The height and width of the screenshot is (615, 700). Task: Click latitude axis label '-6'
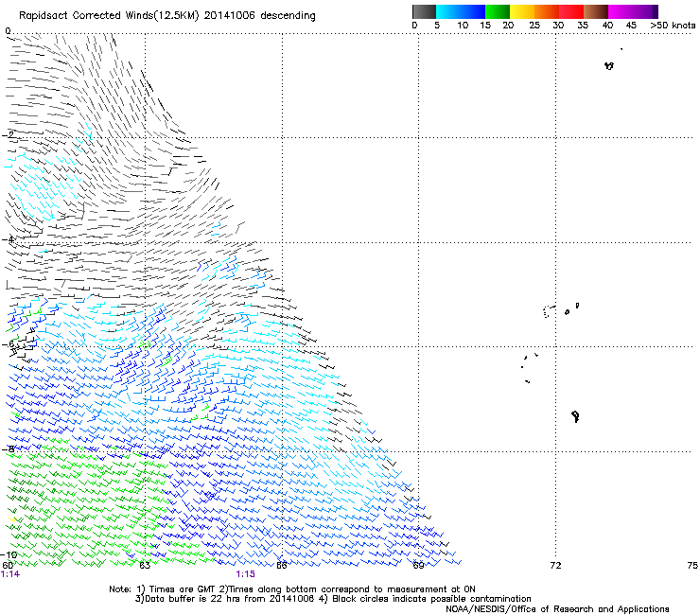click(x=8, y=343)
